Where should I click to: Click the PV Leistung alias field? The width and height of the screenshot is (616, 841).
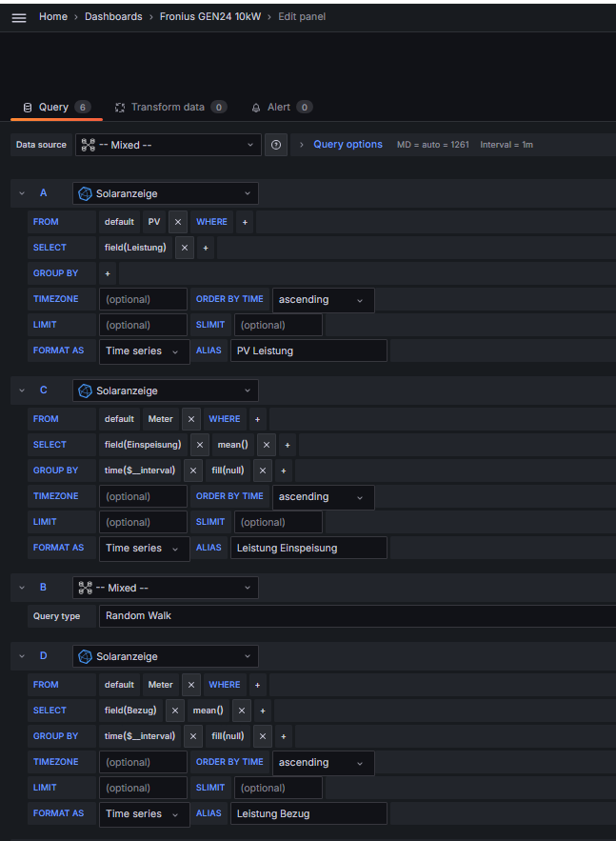[x=308, y=350]
